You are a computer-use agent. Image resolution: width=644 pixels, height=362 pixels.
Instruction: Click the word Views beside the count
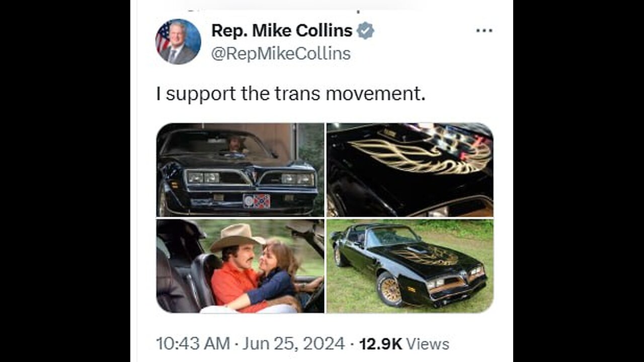pyautogui.click(x=428, y=344)
